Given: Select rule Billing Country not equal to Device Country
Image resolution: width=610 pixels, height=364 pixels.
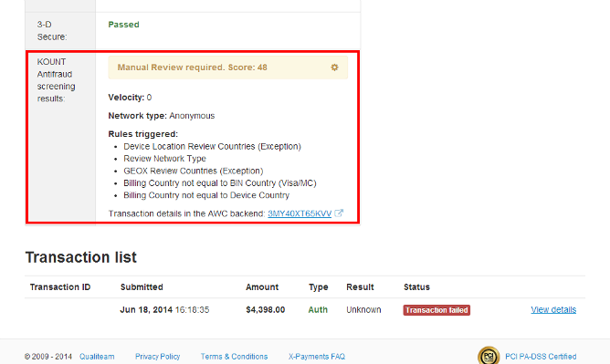Looking at the screenshot, I should click(x=206, y=195).
